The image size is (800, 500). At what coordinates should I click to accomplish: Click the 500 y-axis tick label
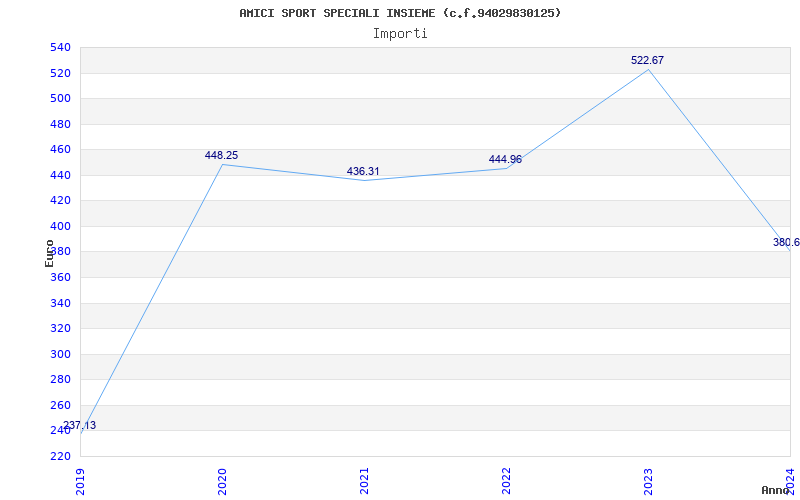point(60,98)
